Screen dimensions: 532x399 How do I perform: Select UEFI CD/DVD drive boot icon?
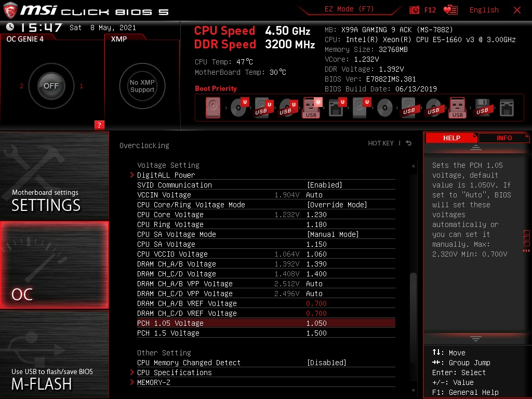pos(240,107)
